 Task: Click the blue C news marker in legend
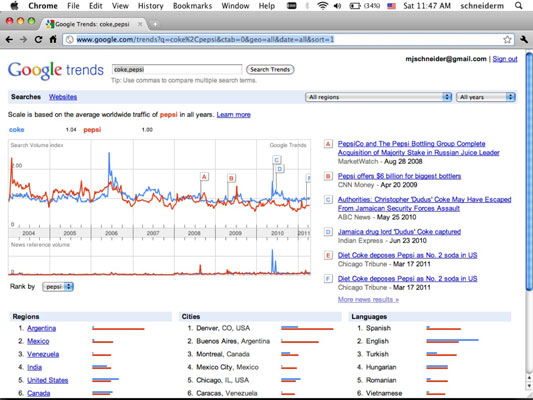pos(328,199)
